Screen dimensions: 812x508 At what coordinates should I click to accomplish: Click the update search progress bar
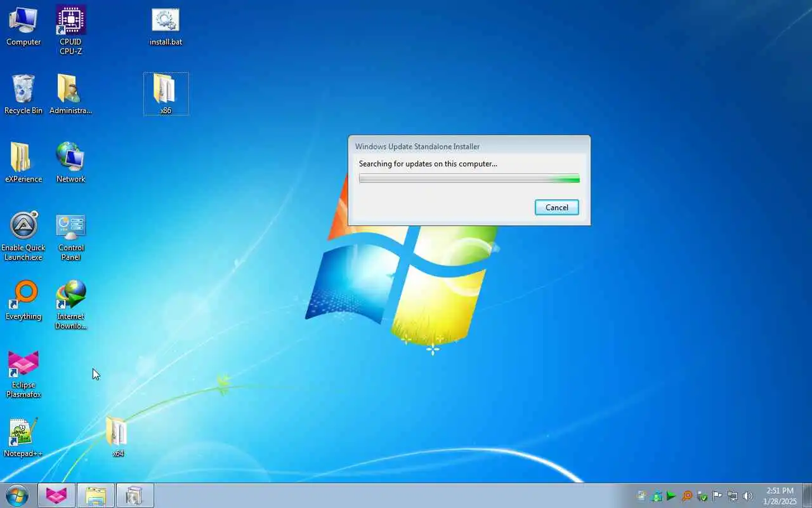pos(469,178)
